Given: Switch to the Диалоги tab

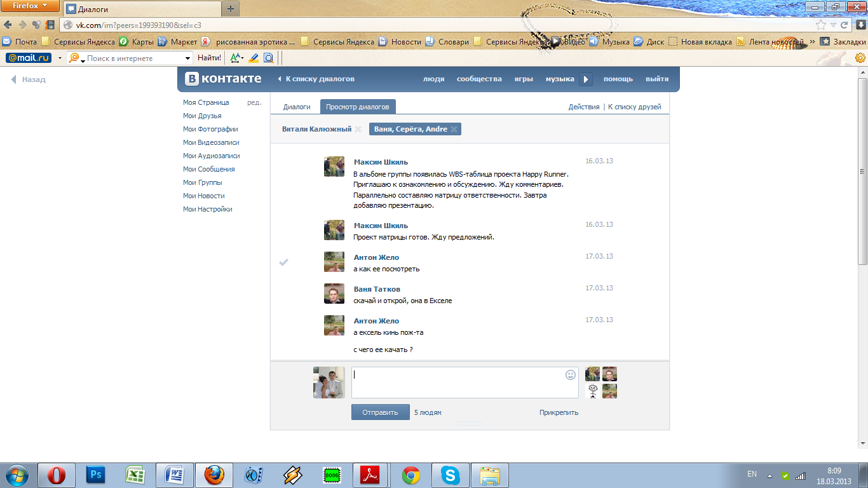Looking at the screenshot, I should [x=297, y=107].
